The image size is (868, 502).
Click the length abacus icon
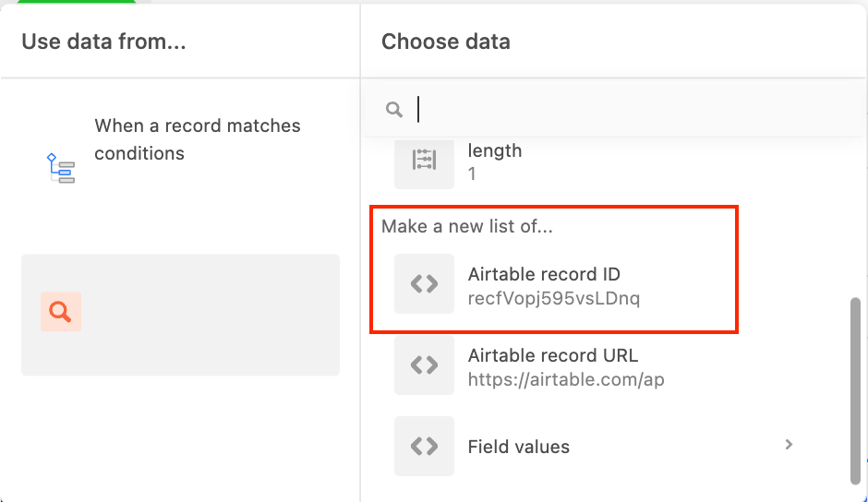424,161
